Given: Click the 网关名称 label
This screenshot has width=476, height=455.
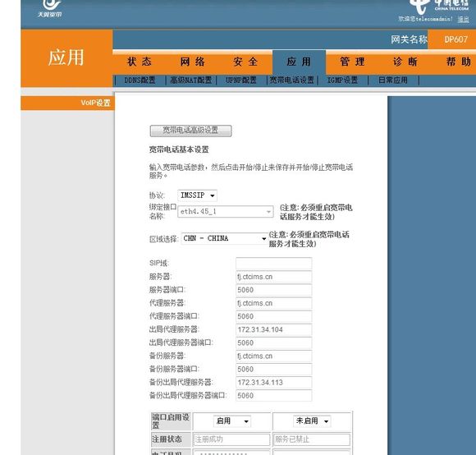Looking at the screenshot, I should click(x=409, y=39).
